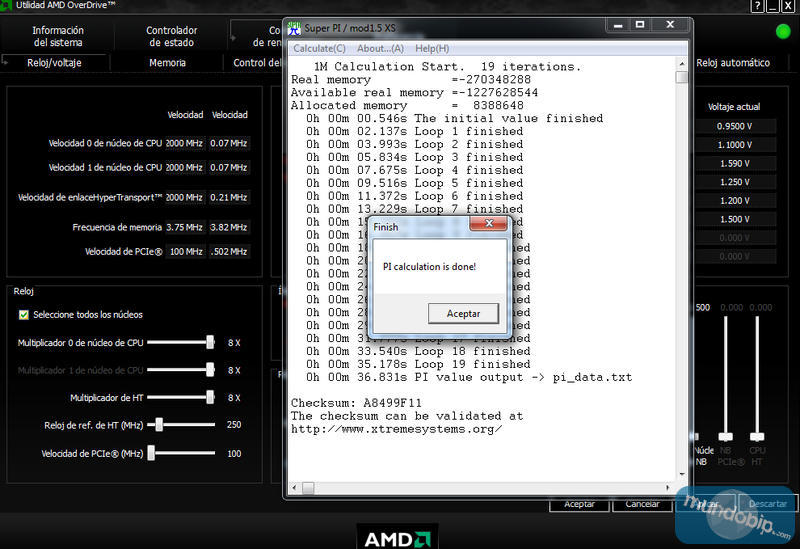Click the Super PI horizontal scrollbar thumb
The height and width of the screenshot is (549, 800).
(x=308, y=488)
